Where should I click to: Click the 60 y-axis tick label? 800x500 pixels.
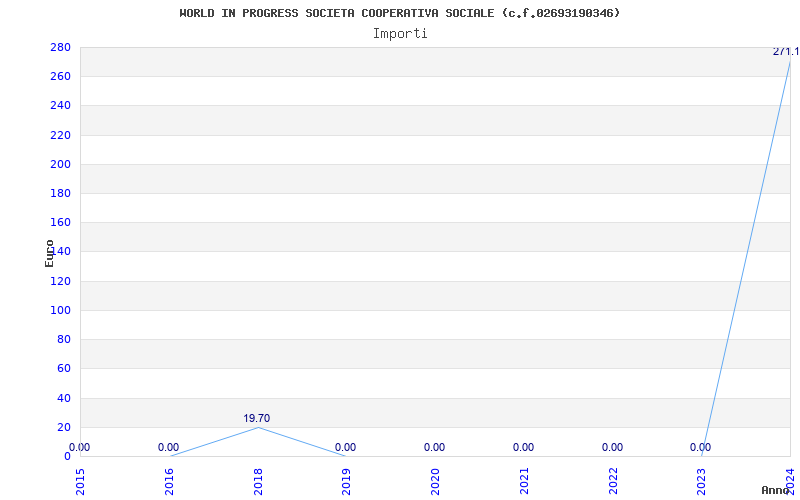tap(64, 368)
